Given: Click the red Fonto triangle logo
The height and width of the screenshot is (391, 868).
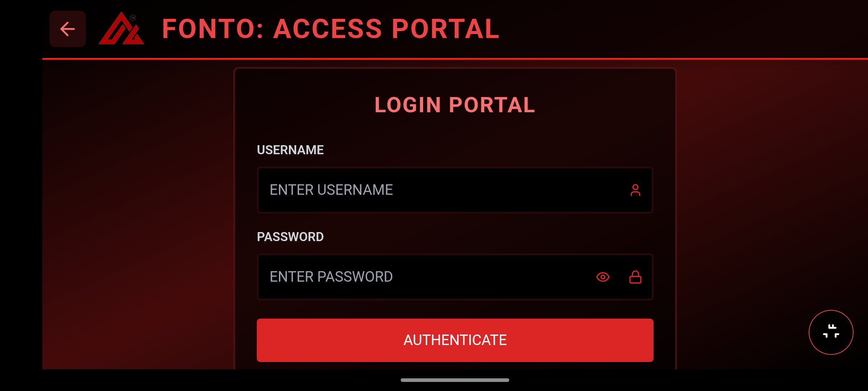Looking at the screenshot, I should 122,29.
